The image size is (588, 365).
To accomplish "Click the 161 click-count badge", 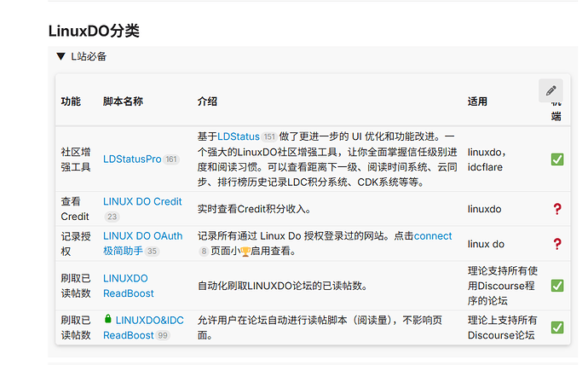I will 171,159.
